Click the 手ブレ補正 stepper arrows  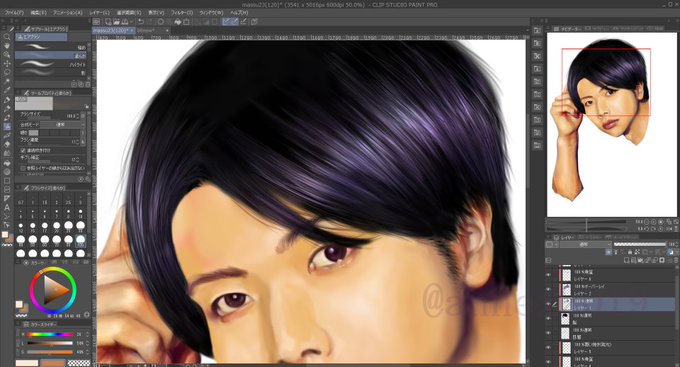[x=78, y=159]
